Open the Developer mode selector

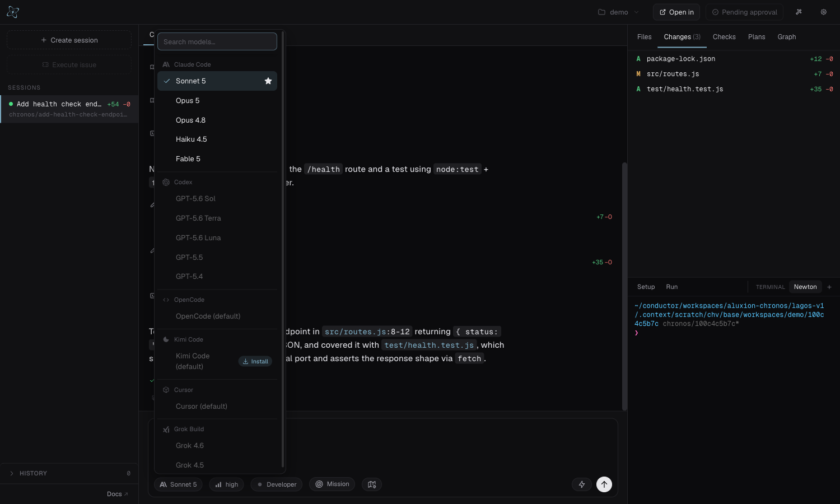tap(277, 484)
